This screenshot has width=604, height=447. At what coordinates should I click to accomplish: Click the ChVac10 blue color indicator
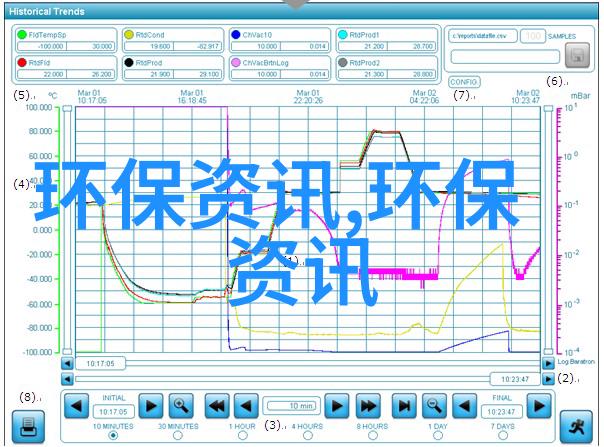tap(236, 35)
